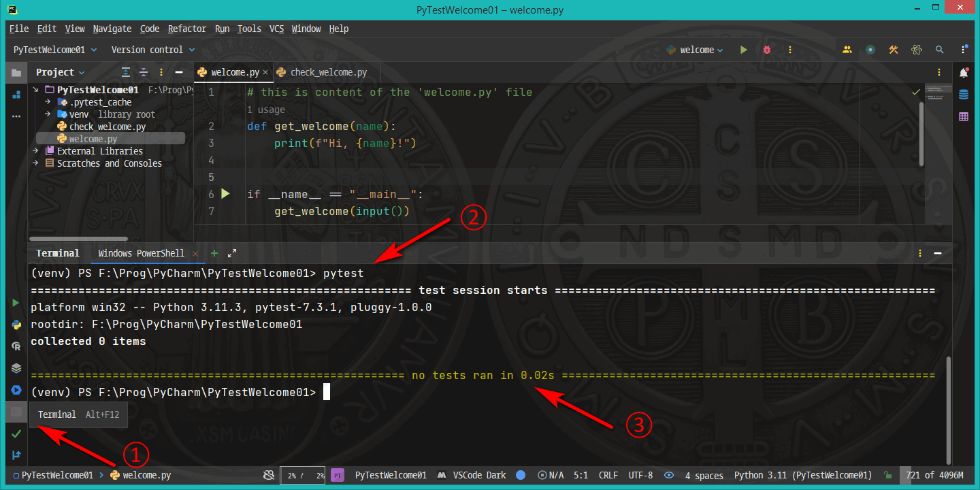Viewport: 980px width, 490px height.
Task: Expand Scratches and Consoles node
Action: point(36,163)
